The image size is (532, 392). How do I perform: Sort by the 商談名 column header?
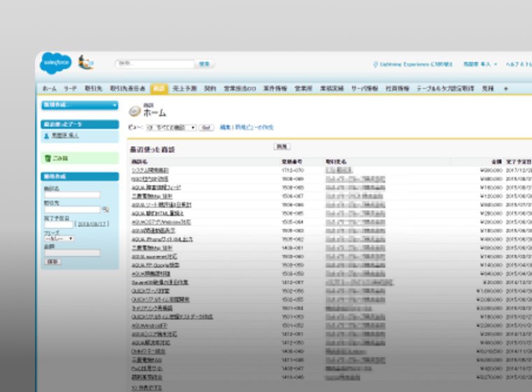(139, 162)
